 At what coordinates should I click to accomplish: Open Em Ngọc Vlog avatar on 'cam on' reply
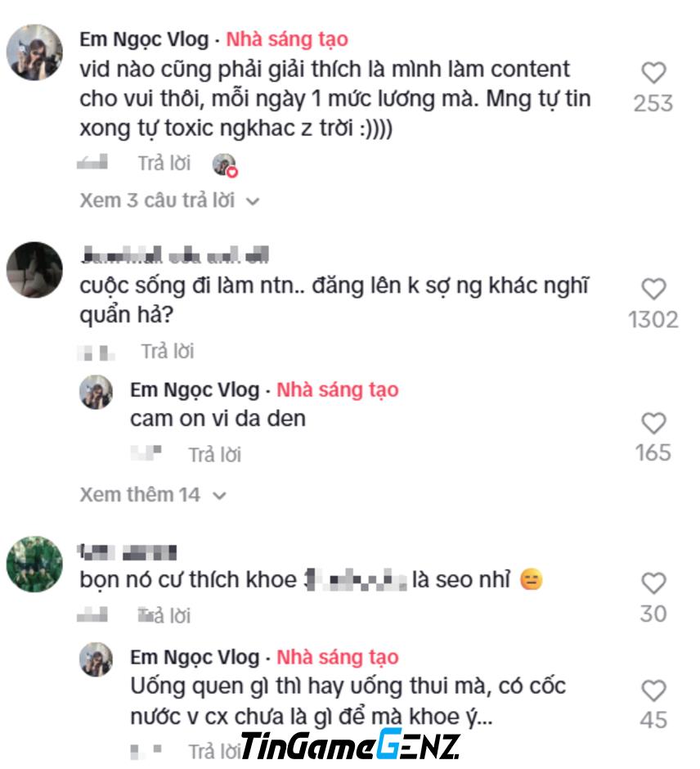click(96, 392)
